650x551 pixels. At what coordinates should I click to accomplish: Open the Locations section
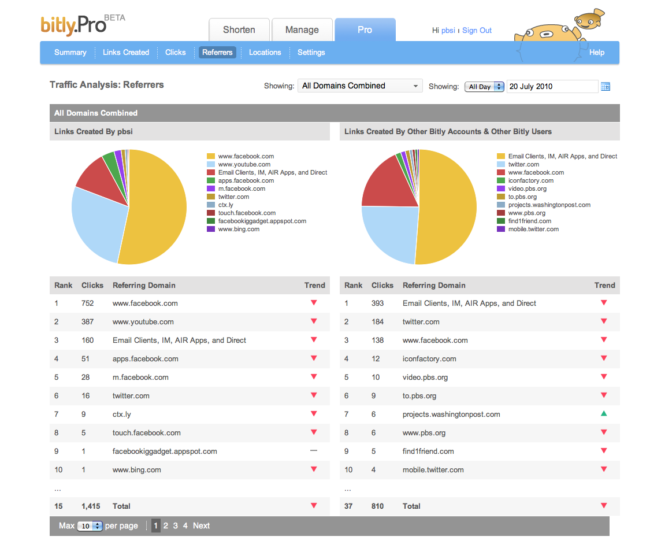[265, 52]
